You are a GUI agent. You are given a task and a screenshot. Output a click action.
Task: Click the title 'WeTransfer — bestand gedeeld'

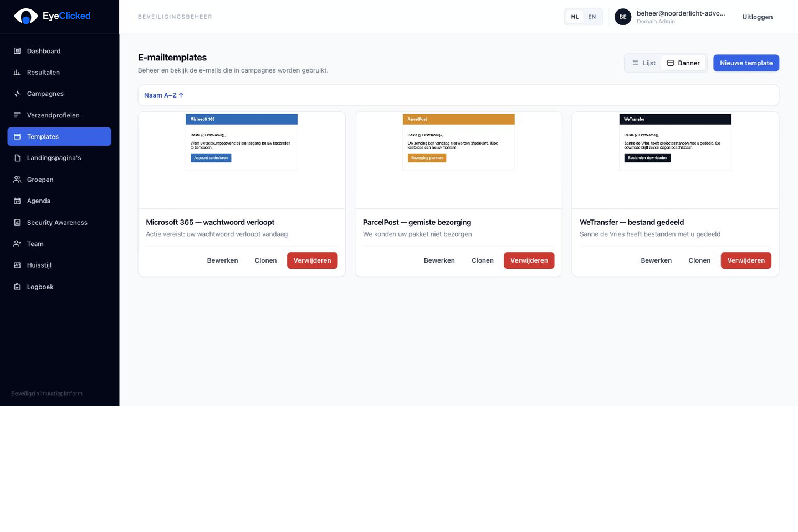[632, 222]
